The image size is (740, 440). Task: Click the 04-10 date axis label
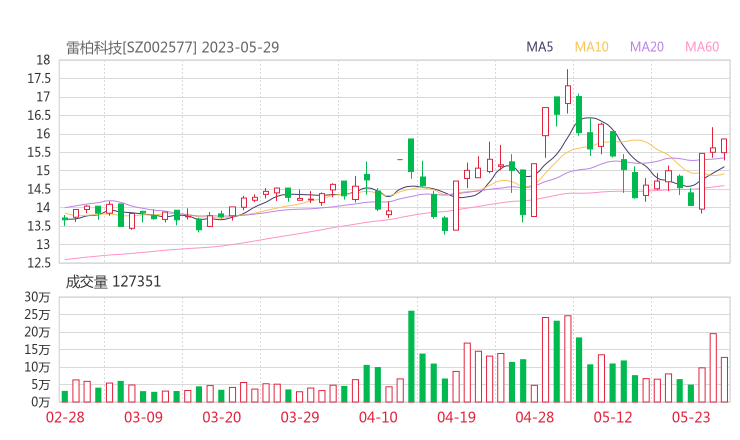378,417
